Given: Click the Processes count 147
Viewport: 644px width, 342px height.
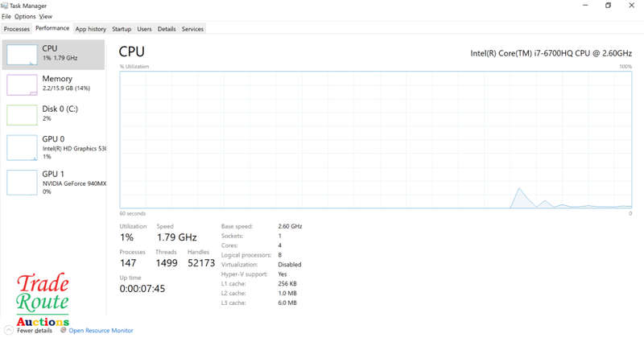Looking at the screenshot, I should (x=128, y=263).
